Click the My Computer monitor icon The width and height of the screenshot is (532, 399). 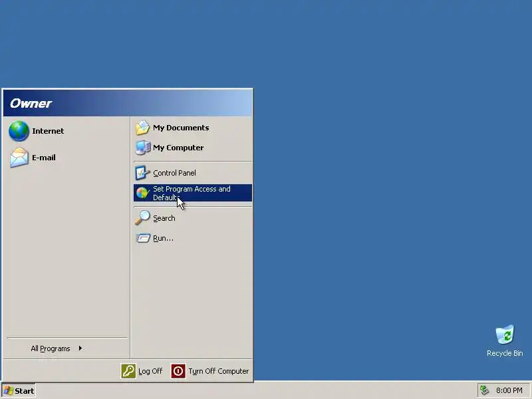point(143,148)
